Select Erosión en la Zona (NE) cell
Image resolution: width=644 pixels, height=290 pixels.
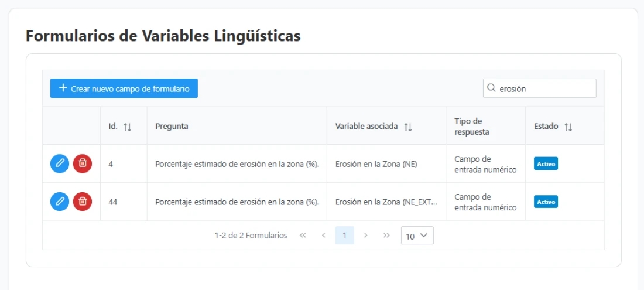tap(376, 164)
